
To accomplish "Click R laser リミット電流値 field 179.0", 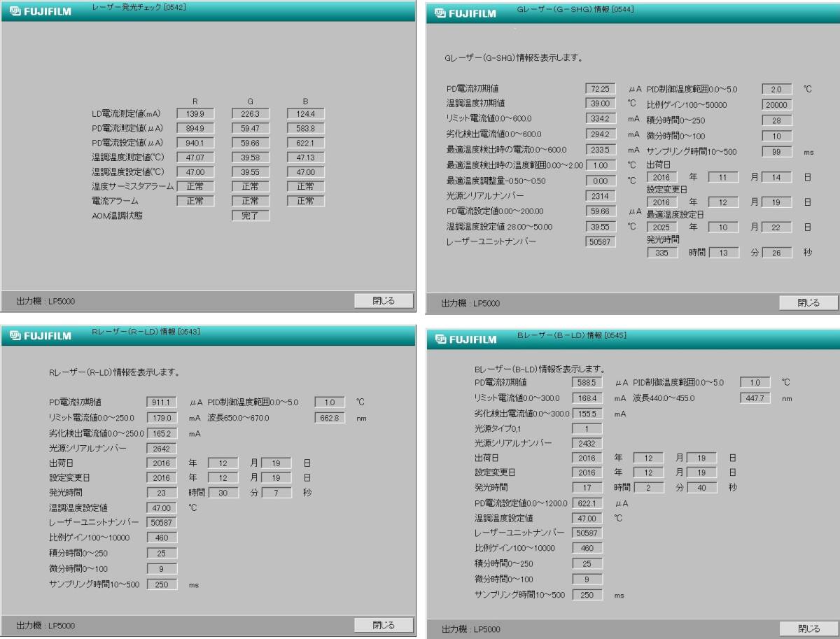I will tap(162, 418).
